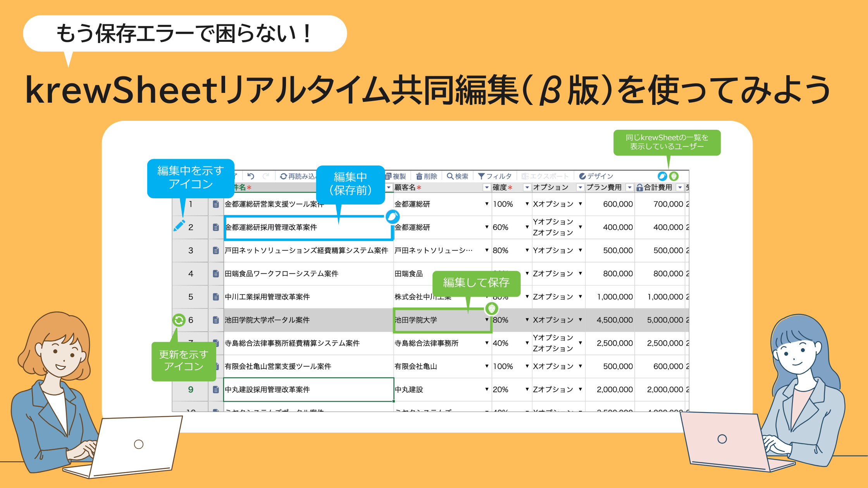This screenshot has height=488, width=868.
Task: Select cell 戸田ネットソリューションズ経費精算システム案件
Action: [308, 251]
